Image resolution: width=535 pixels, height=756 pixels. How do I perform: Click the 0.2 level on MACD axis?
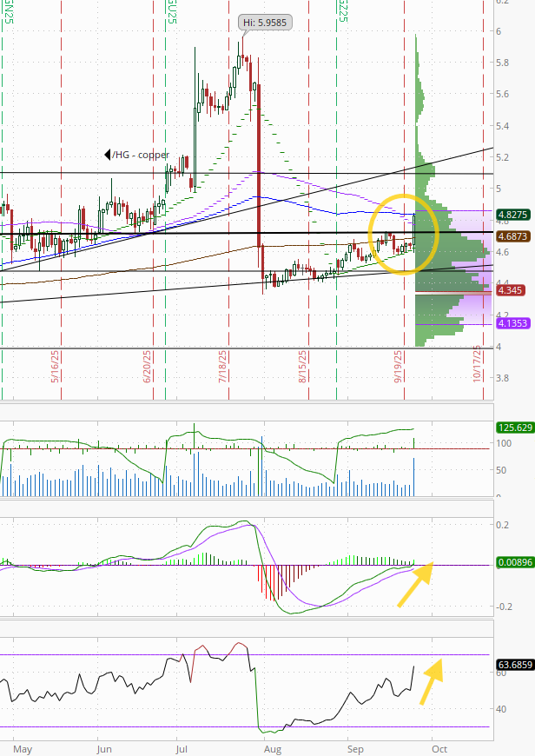(x=502, y=525)
